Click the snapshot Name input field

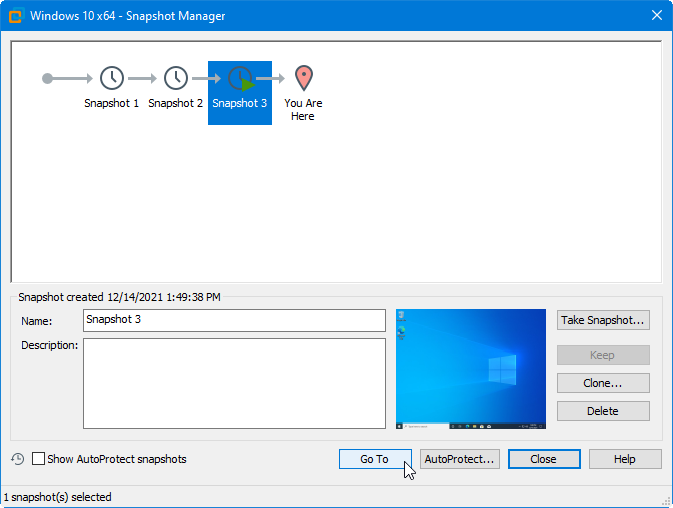[x=234, y=320]
